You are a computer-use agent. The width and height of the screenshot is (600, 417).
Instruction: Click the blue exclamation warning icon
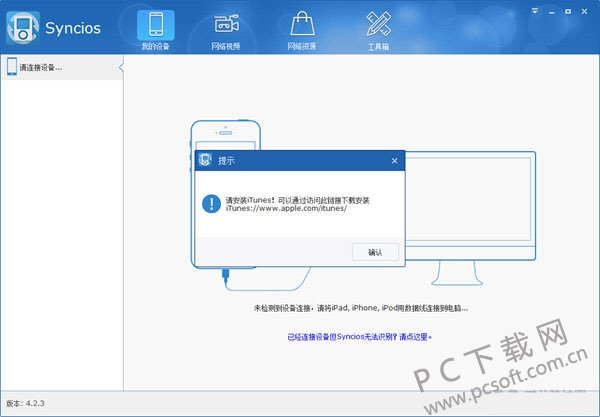[x=211, y=204]
